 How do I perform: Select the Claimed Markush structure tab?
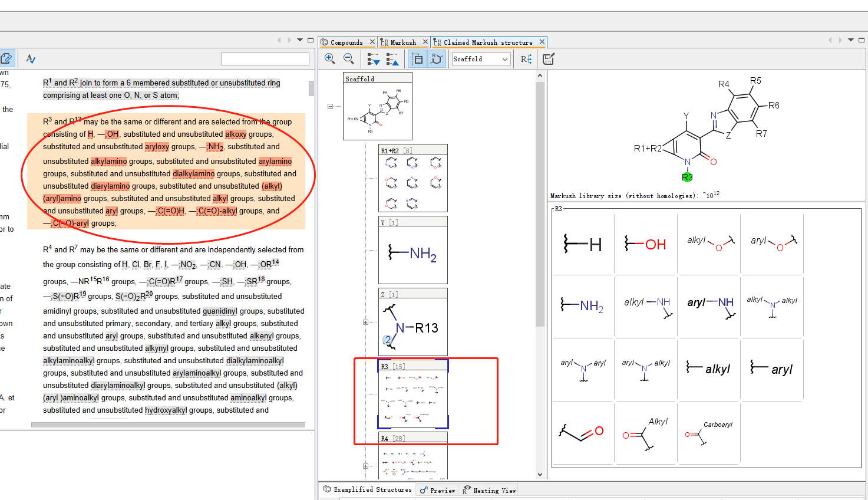[x=487, y=42]
